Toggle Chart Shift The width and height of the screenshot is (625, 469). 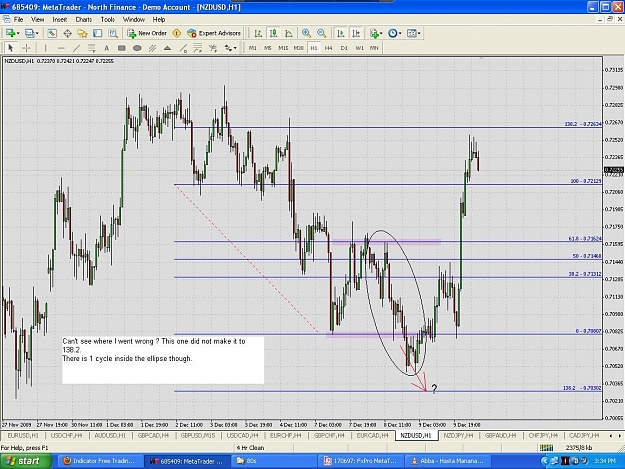pyautogui.click(x=356, y=33)
